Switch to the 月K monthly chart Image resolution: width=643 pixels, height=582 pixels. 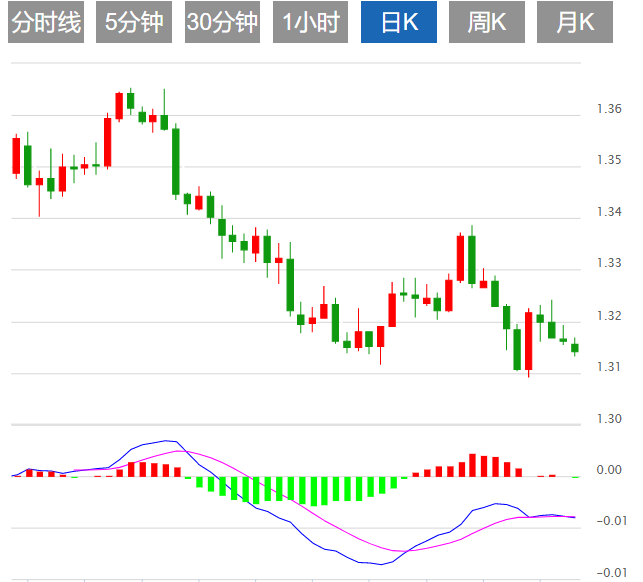coord(575,22)
